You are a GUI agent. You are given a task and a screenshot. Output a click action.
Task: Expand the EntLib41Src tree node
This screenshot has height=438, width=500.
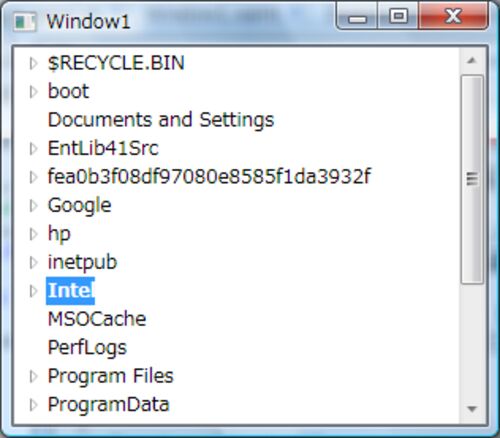pos(33,149)
